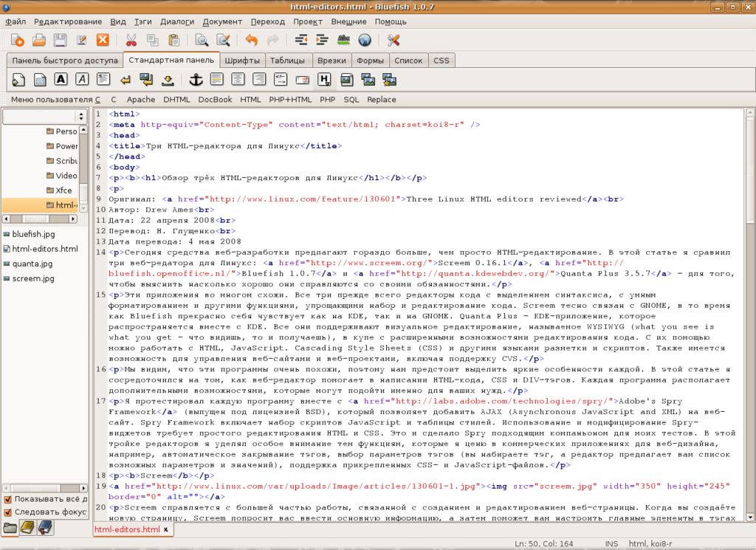Open the Помощь menu
The image size is (756, 550).
click(x=391, y=21)
